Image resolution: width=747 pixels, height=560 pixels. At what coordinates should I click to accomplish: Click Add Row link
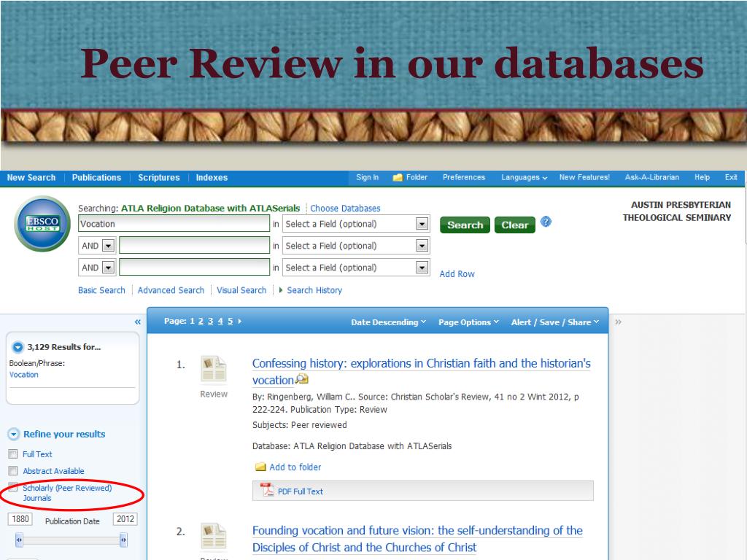coord(457,274)
